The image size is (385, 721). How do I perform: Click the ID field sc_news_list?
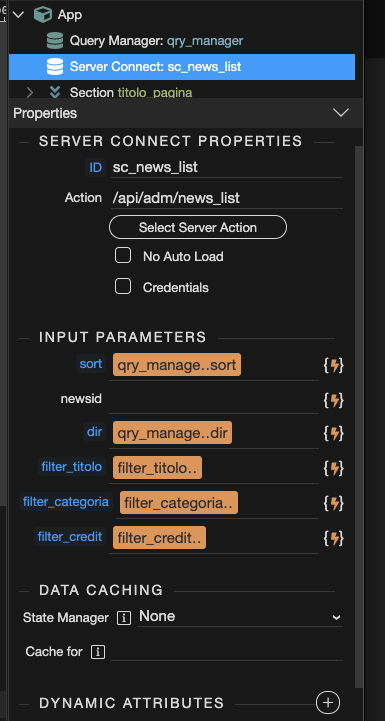(x=227, y=167)
